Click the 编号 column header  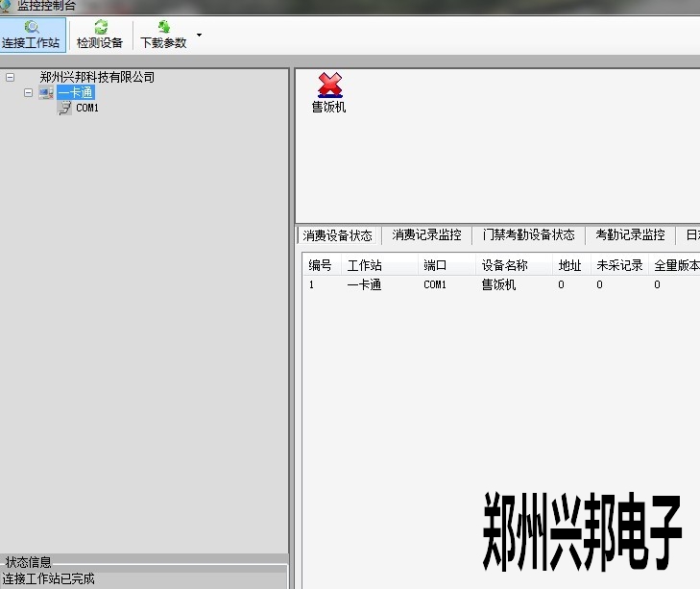pyautogui.click(x=322, y=265)
